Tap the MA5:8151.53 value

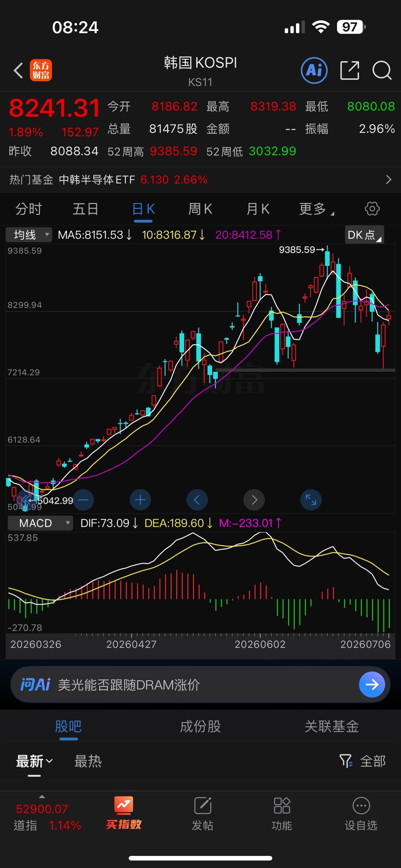pyautogui.click(x=95, y=235)
